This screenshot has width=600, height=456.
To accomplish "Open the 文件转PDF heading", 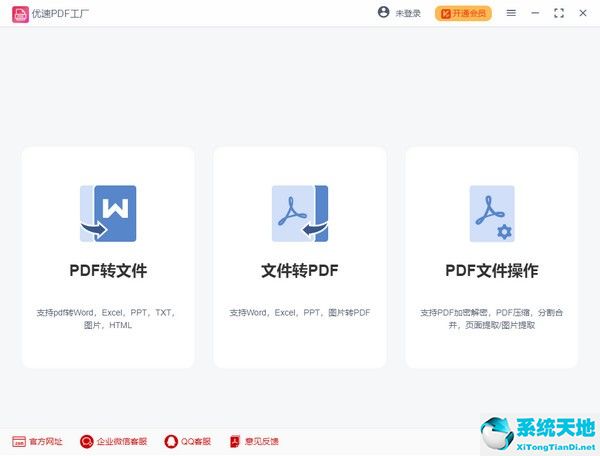I will point(300,270).
